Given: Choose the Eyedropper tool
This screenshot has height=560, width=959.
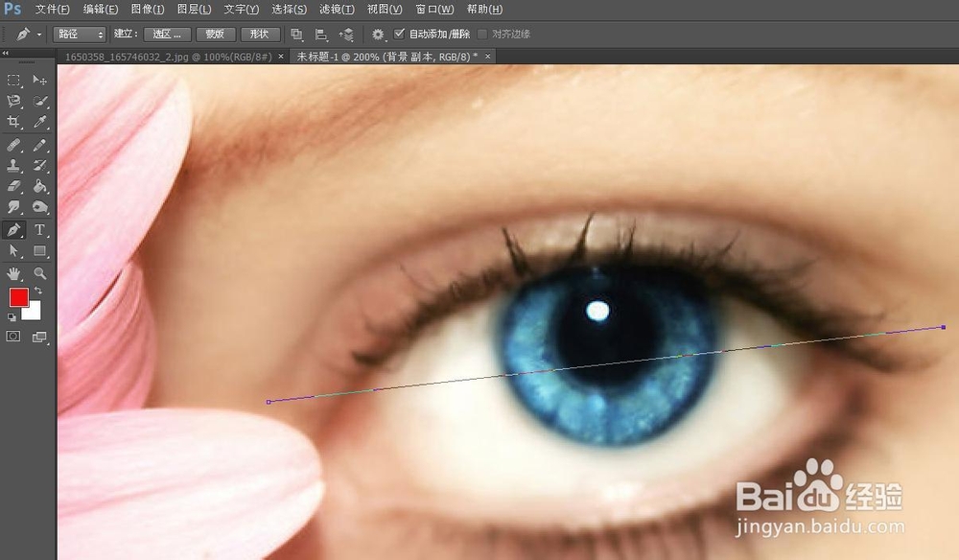Looking at the screenshot, I should pos(38,123).
